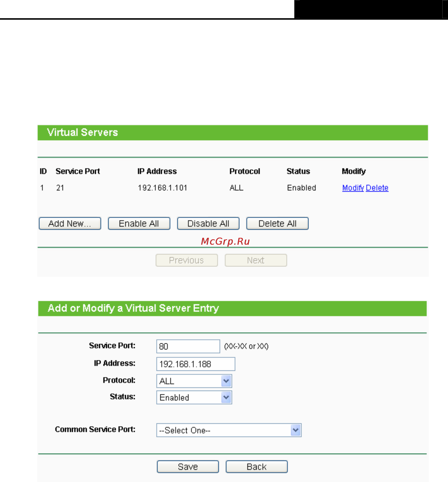Image resolution: width=448 pixels, height=482 pixels.
Task: Click the ID column header
Action: tap(43, 171)
